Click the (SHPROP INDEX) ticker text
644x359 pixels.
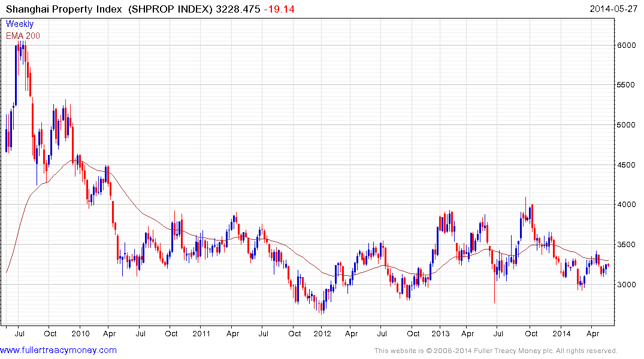pos(171,9)
